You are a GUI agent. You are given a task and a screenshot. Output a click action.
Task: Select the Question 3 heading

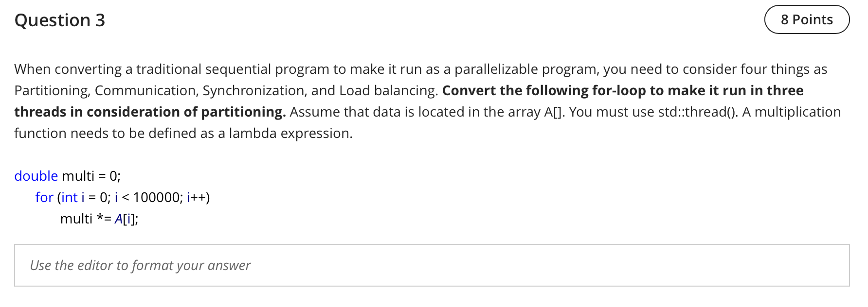point(60,20)
